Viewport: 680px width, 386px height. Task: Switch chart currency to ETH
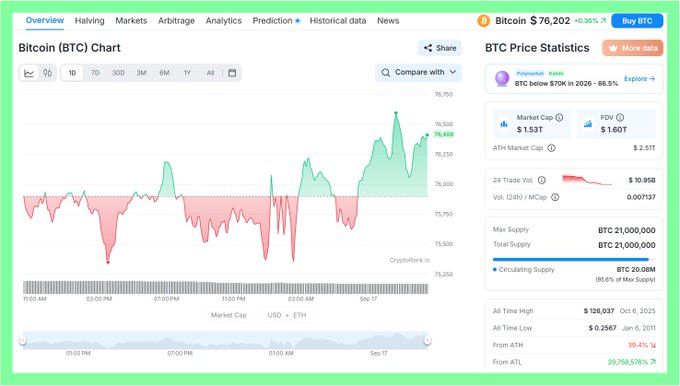coord(300,315)
